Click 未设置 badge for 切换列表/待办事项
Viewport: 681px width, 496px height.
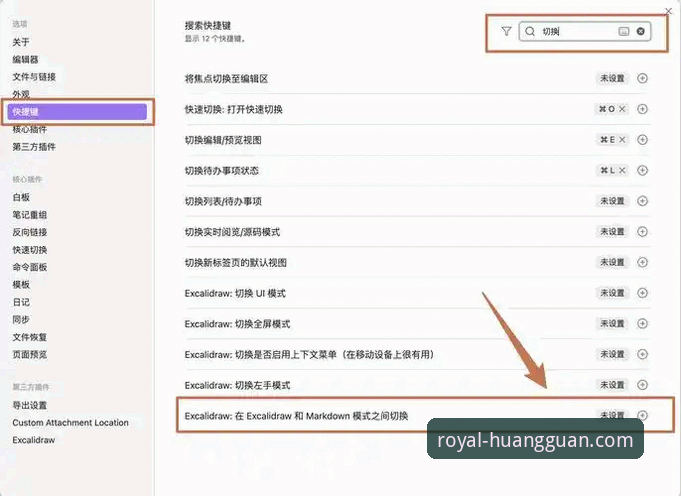point(612,201)
